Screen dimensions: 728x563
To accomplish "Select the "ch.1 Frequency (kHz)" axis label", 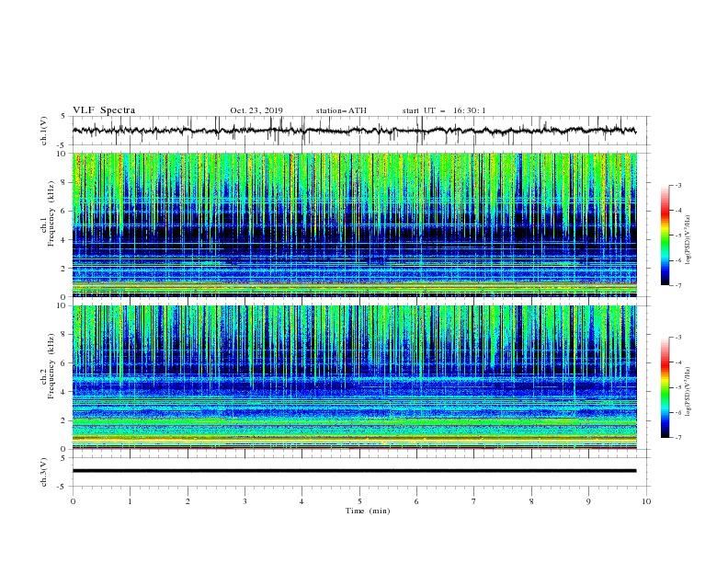I will 48,212.
